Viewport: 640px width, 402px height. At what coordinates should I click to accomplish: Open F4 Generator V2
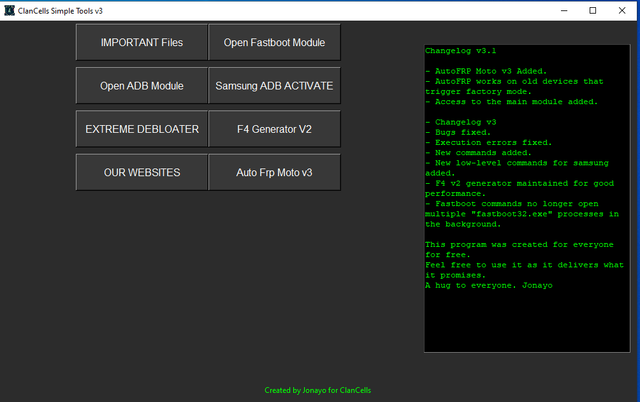pos(274,129)
